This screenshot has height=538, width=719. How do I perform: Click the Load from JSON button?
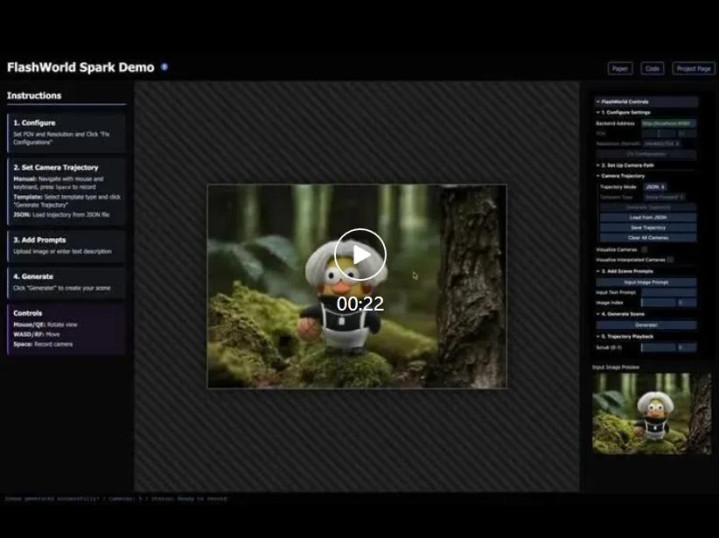coord(646,217)
